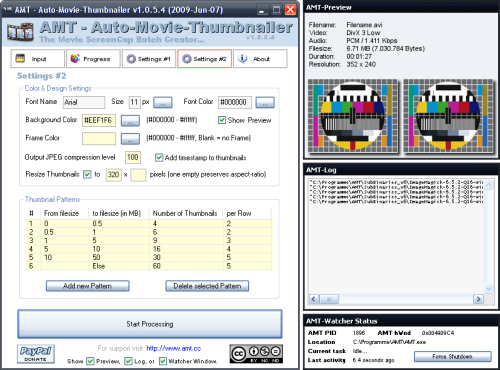Open the About tab
The image size is (500, 370).
[x=260, y=59]
